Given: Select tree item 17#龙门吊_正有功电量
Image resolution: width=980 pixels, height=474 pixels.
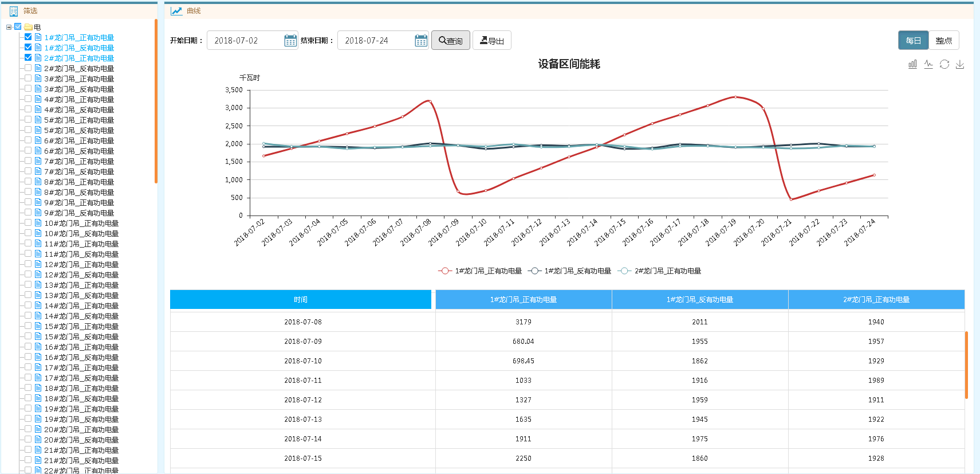Looking at the screenshot, I should click(81, 367).
